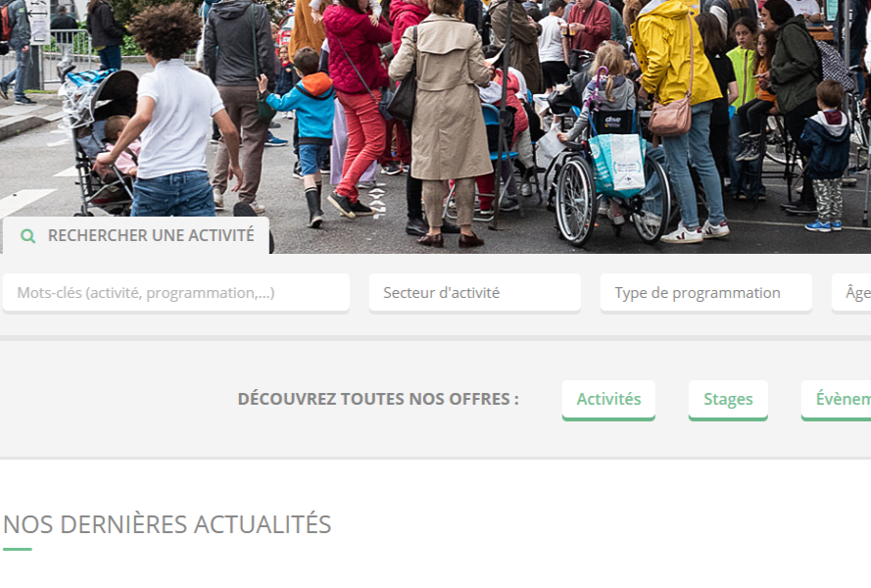This screenshot has width=871, height=588.
Task: Click the pink shoulder bag in banner photo
Action: click(670, 116)
